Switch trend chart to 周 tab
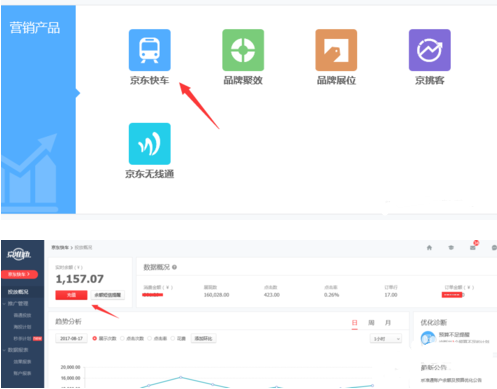 (371, 322)
